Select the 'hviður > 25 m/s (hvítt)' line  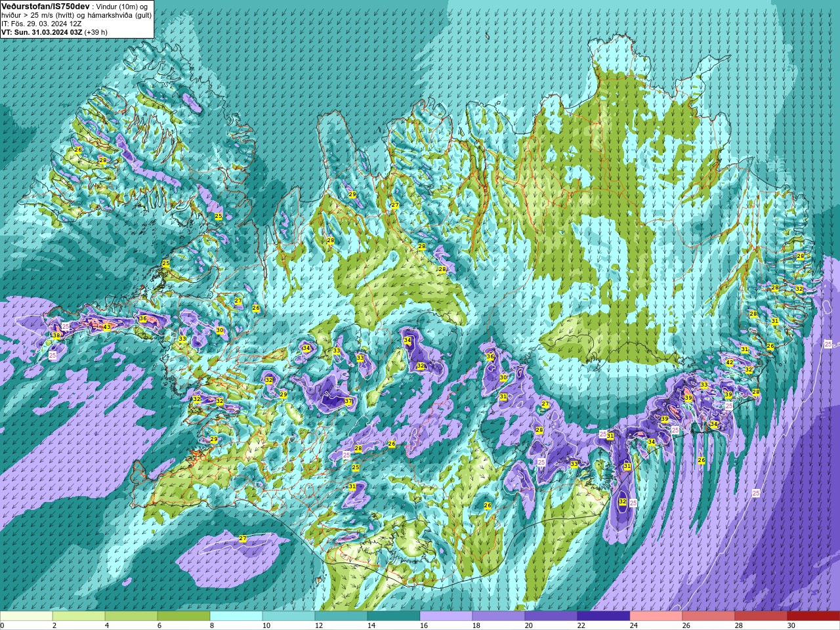coord(39,14)
